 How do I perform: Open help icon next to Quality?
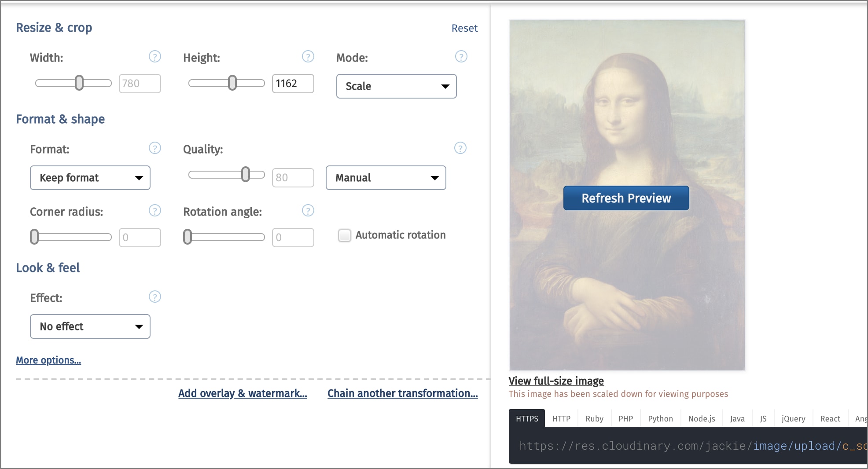tap(460, 148)
